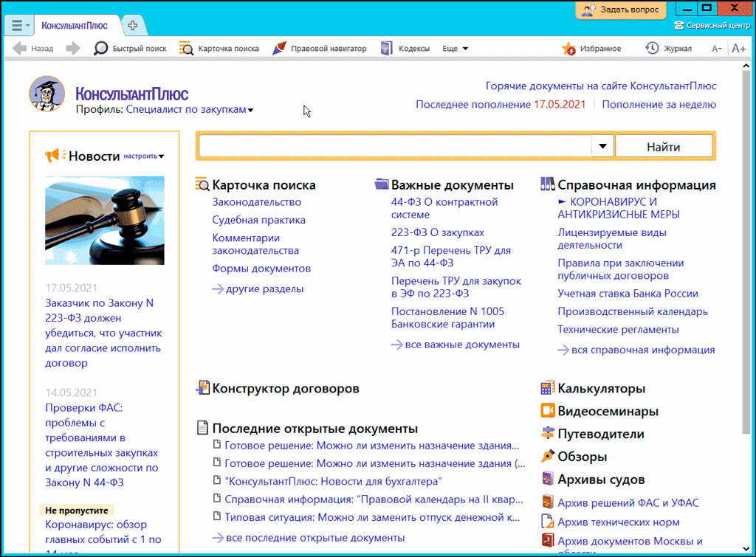The image size is (756, 557).
Task: Click the Важные документы folder icon
Action: pyautogui.click(x=382, y=184)
